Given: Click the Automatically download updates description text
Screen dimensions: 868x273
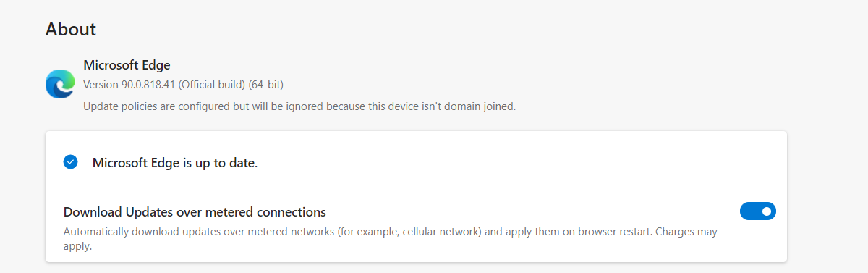Looking at the screenshot, I should (391, 239).
